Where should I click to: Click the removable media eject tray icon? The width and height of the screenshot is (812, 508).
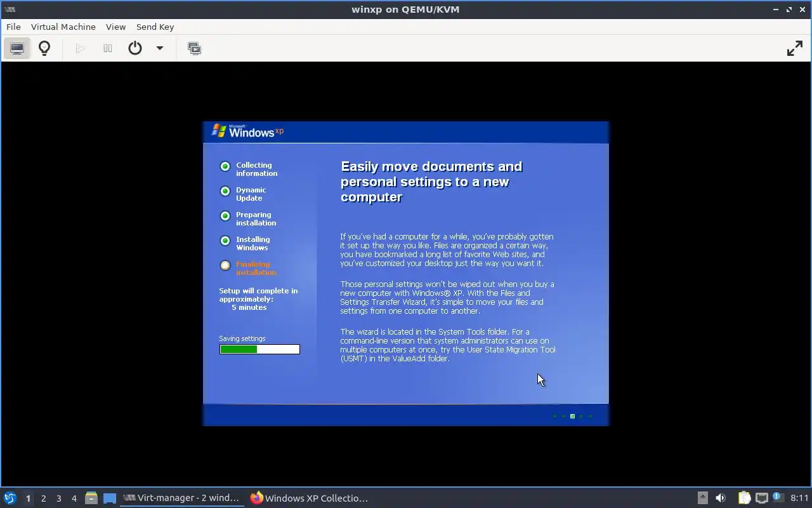[x=702, y=498]
